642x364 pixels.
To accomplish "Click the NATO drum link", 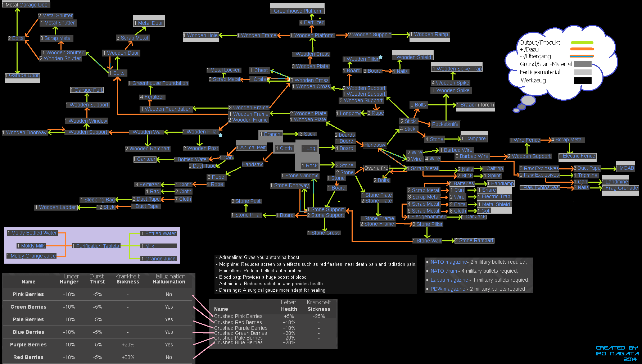I will click(443, 271).
